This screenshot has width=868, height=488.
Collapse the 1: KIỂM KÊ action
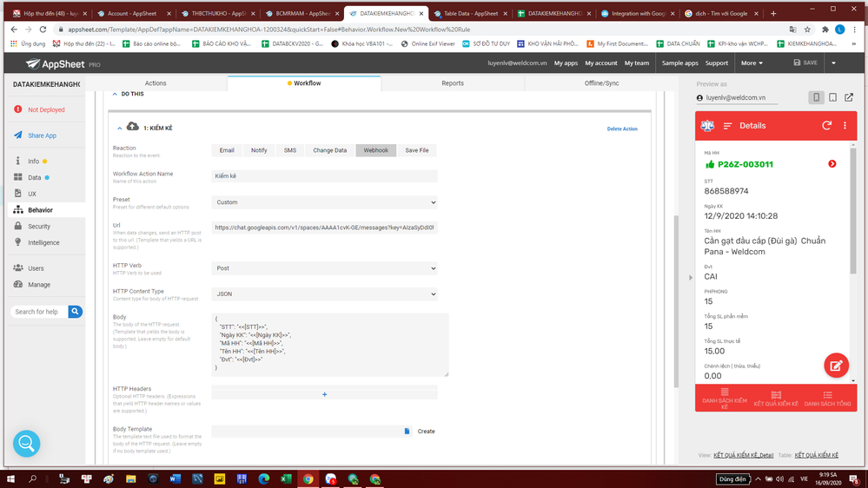pos(120,129)
